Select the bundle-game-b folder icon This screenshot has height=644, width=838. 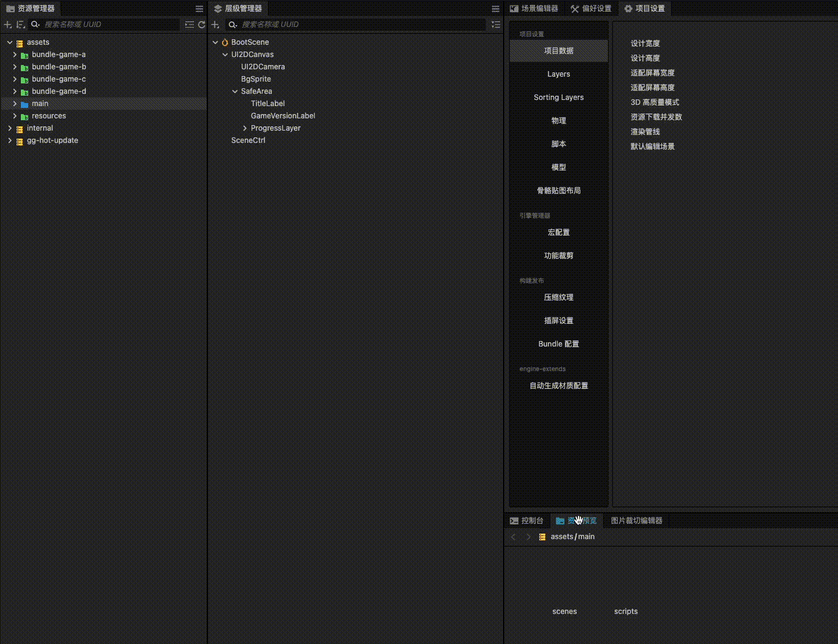(x=25, y=67)
